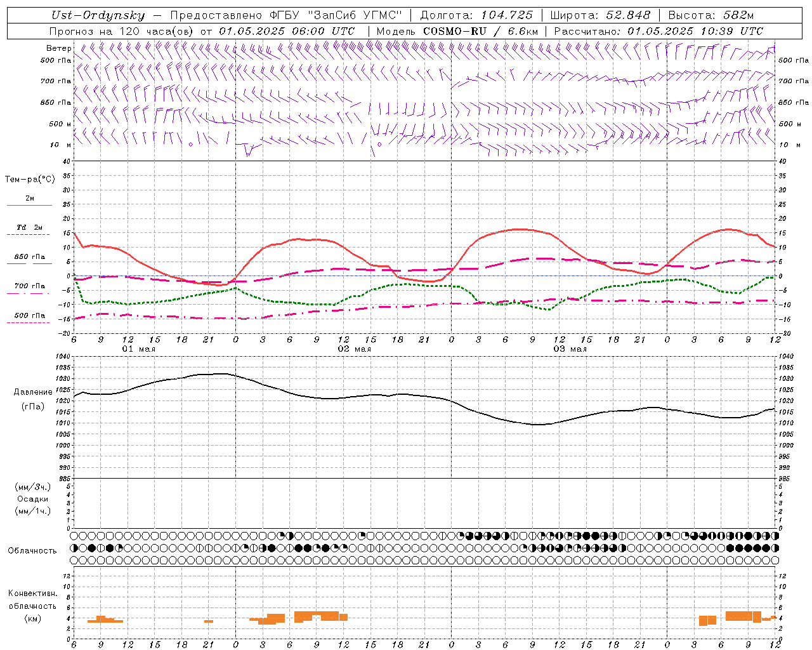Click the 'Конвективн.' convective cloud label
Image resolution: width=812 pixels, height=650 pixels.
coord(33,594)
